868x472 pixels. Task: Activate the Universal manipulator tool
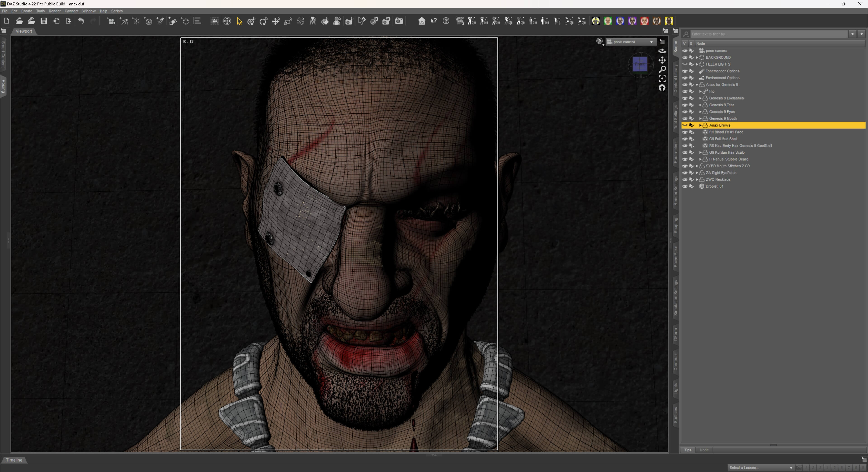[x=251, y=21]
